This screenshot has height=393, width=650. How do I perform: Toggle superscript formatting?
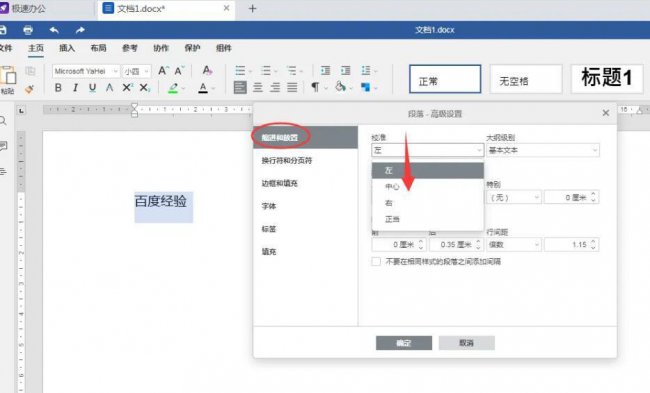coord(127,87)
